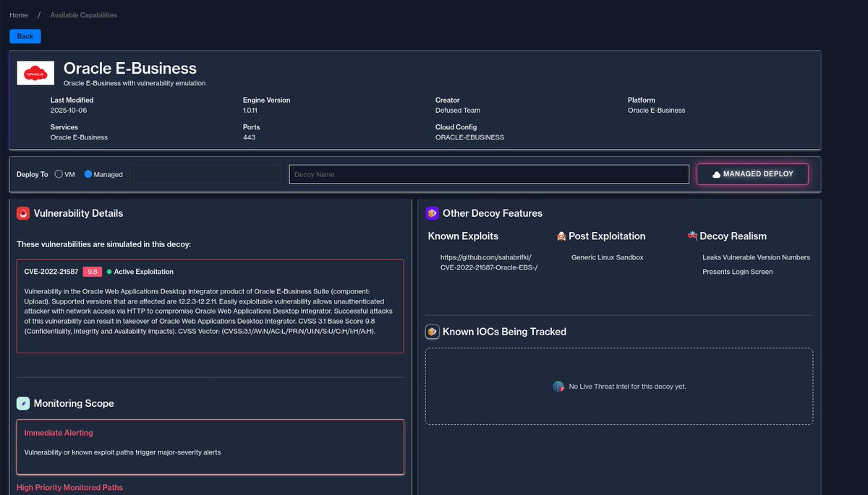Go to Home breadcrumb link
This screenshot has width=868, height=495.
pyautogui.click(x=19, y=15)
